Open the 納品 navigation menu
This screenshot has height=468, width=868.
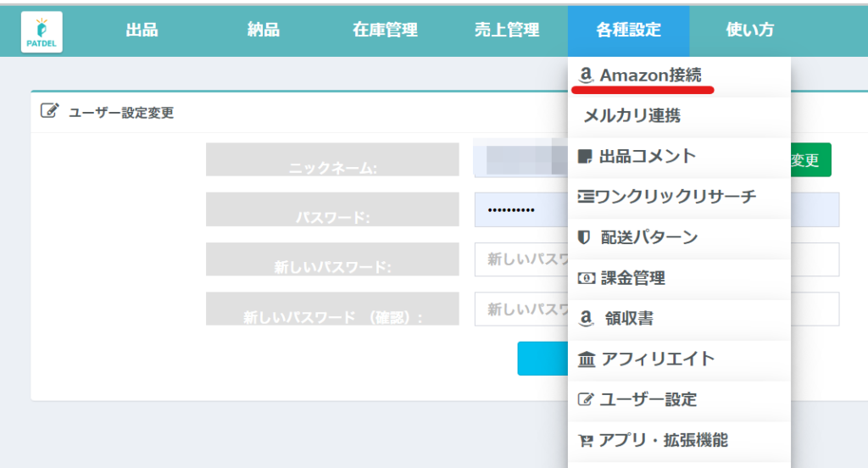pos(264,31)
